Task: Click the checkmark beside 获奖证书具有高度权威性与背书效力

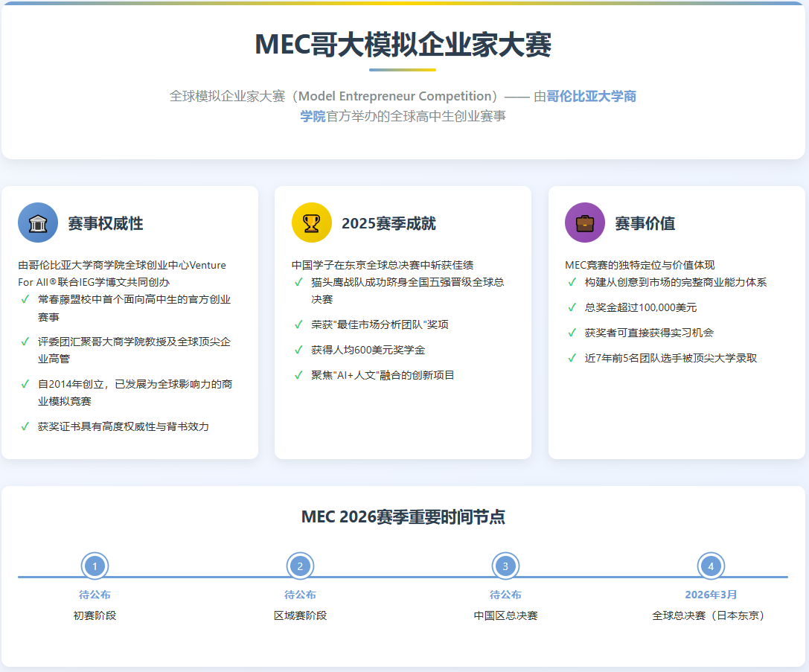Action: tap(25, 426)
